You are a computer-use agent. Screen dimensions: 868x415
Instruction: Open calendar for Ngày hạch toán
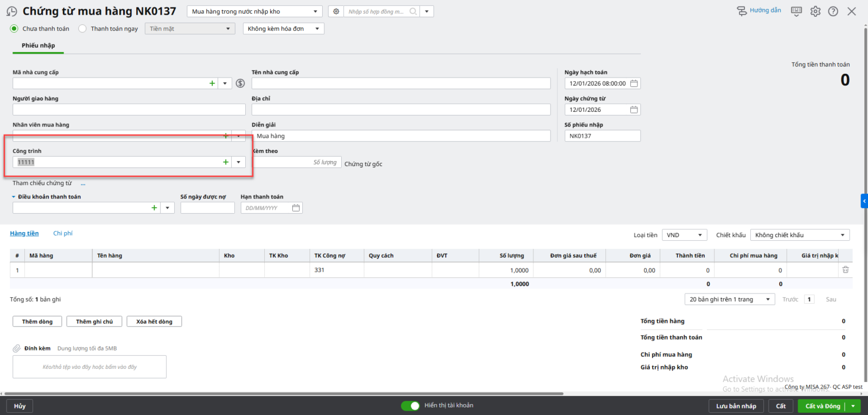click(x=634, y=84)
